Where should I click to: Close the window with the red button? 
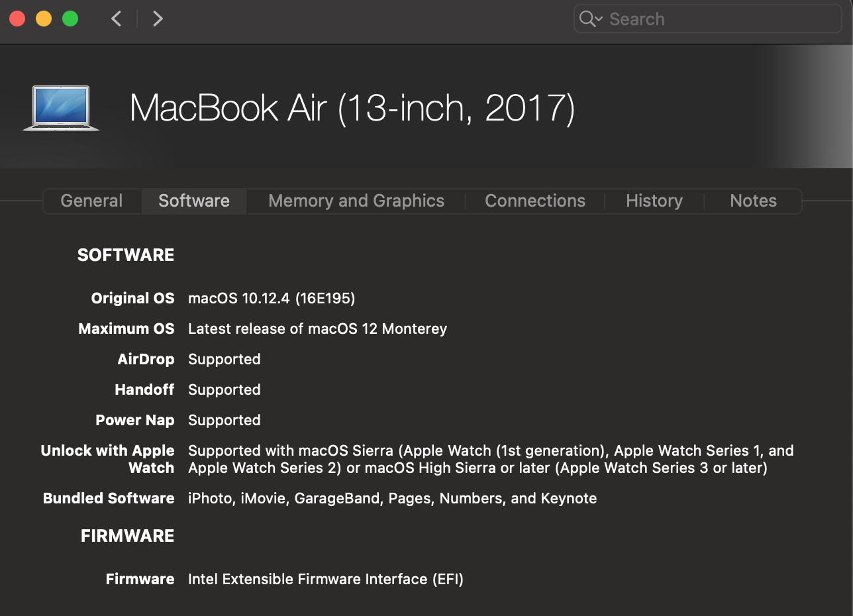pos(18,19)
